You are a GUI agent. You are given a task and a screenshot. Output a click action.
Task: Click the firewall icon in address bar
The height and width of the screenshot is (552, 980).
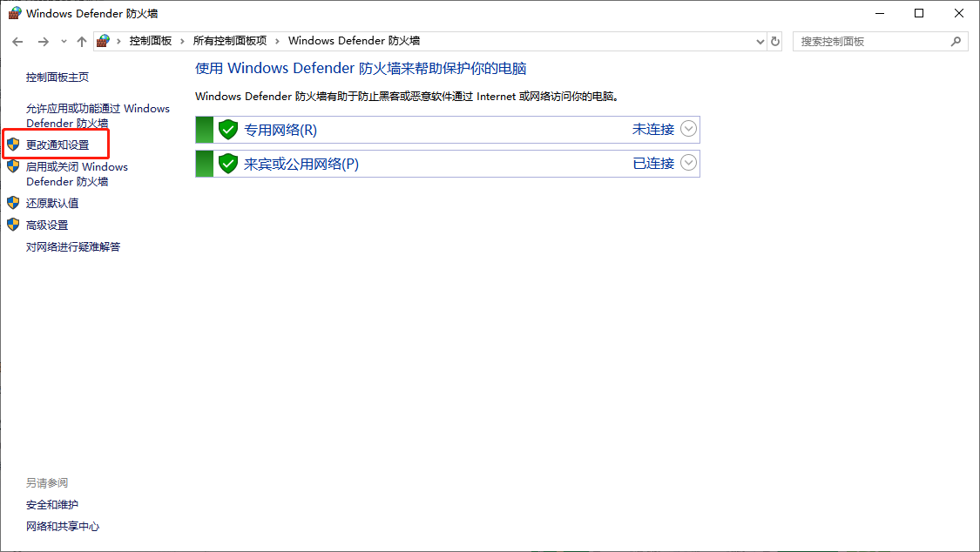tap(103, 41)
